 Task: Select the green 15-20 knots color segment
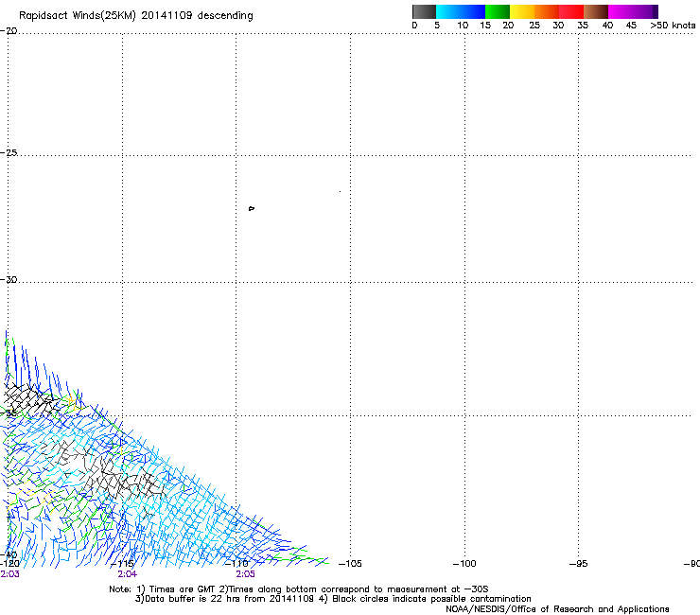(498, 11)
